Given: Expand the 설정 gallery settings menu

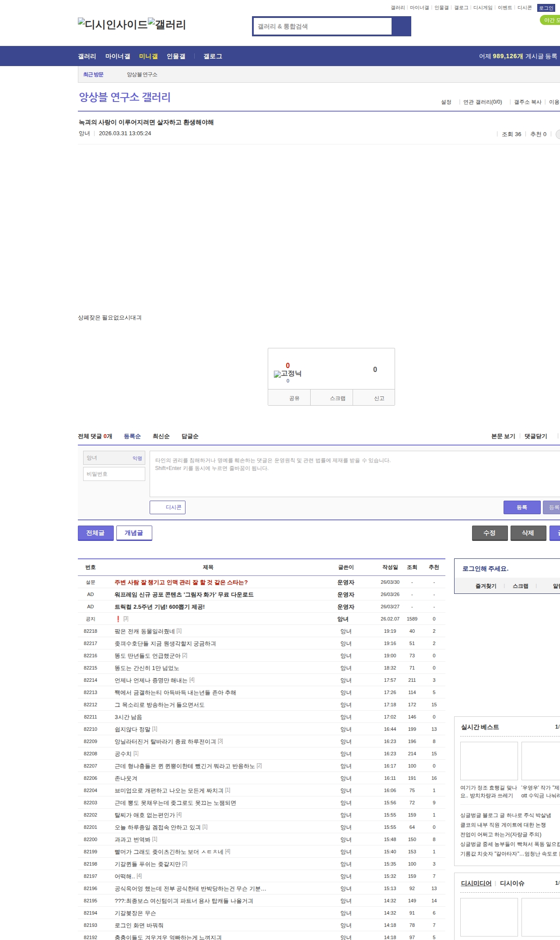Looking at the screenshot, I should click(446, 102).
